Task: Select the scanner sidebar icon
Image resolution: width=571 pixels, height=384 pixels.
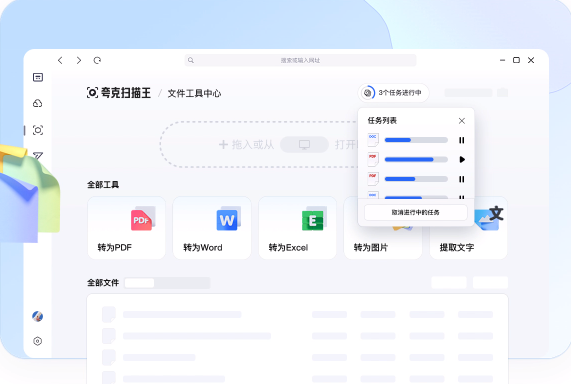Action: pos(38,130)
